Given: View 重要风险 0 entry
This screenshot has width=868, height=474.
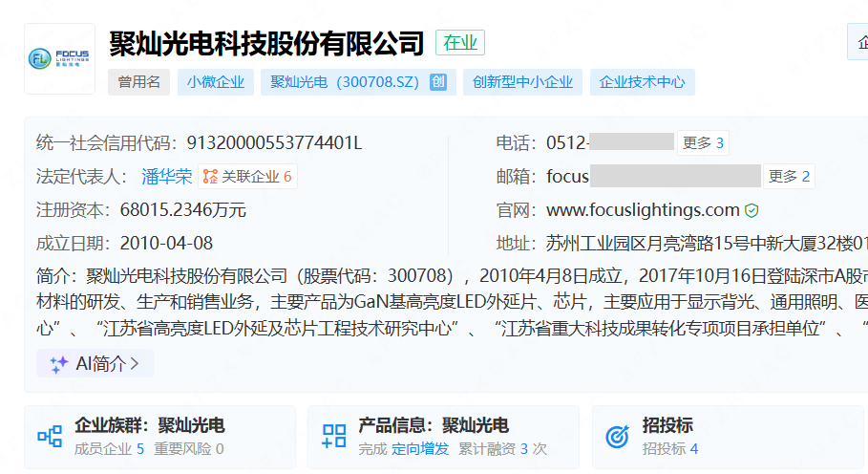Looking at the screenshot, I should pyautogui.click(x=189, y=449).
